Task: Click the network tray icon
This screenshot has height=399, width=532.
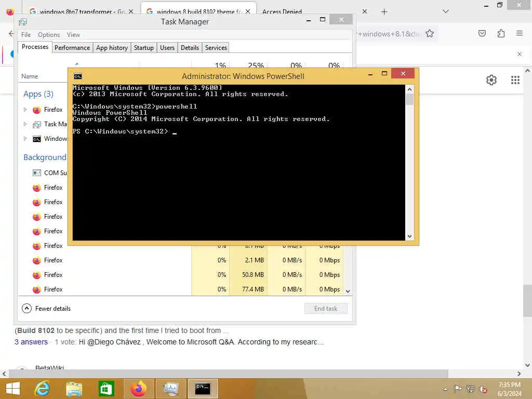Action: point(470,389)
